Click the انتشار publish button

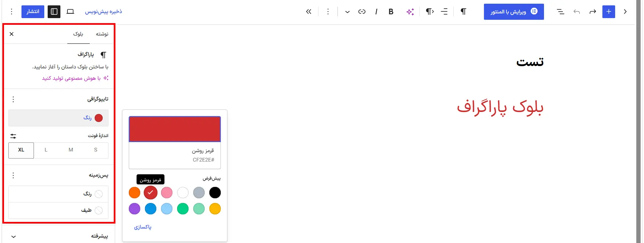tap(33, 12)
